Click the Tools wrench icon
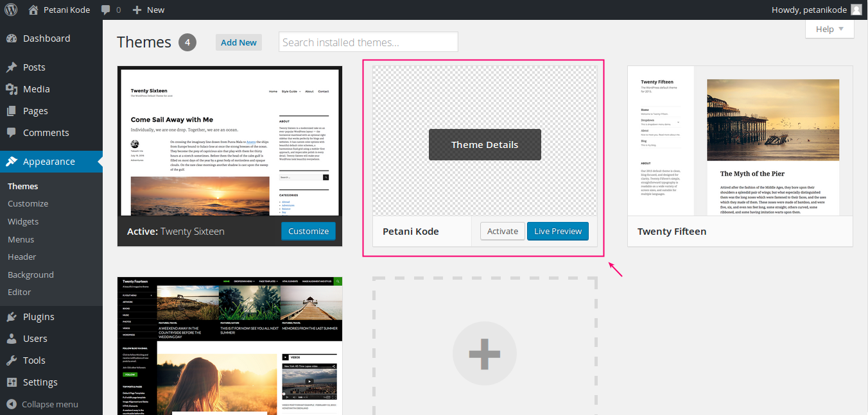The width and height of the screenshot is (868, 415). coord(12,360)
